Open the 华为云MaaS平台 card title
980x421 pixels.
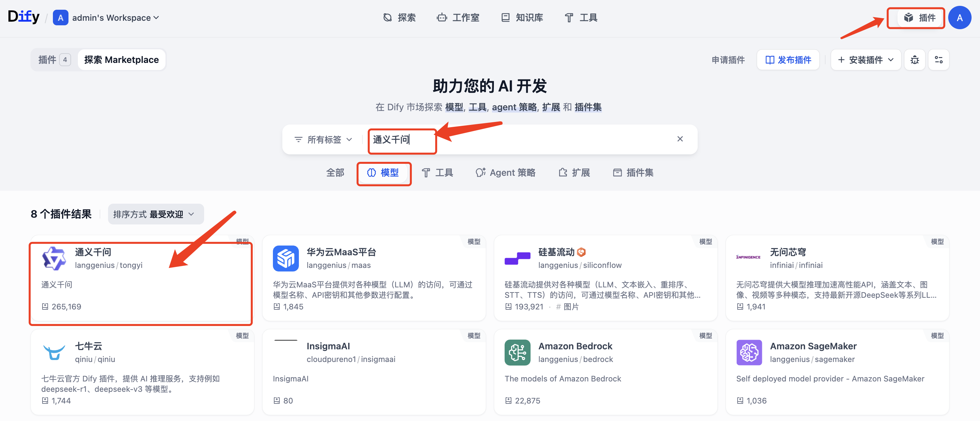point(341,252)
